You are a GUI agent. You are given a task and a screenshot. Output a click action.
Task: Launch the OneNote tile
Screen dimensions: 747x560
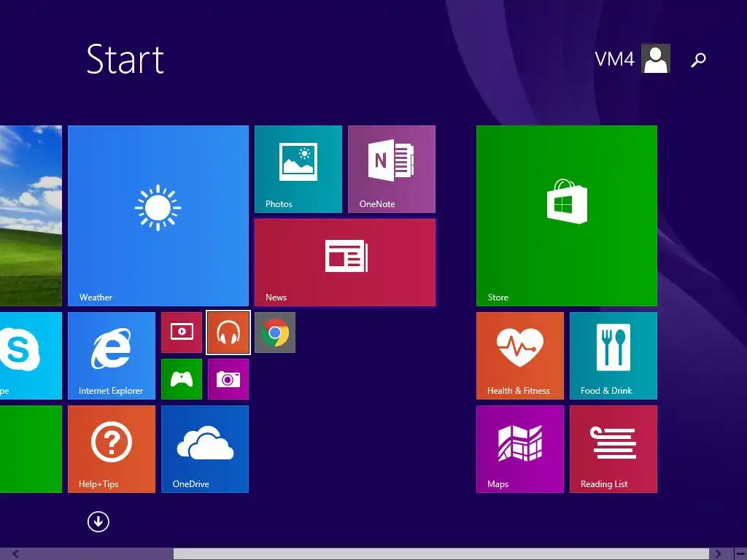[x=392, y=169]
